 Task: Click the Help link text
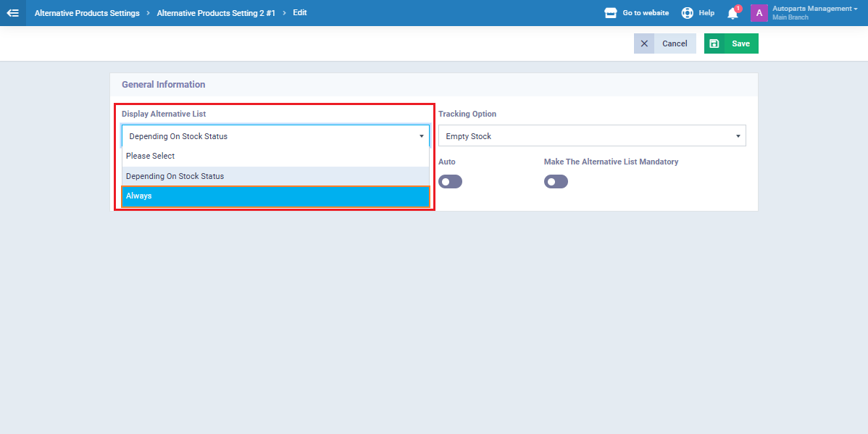(x=706, y=13)
